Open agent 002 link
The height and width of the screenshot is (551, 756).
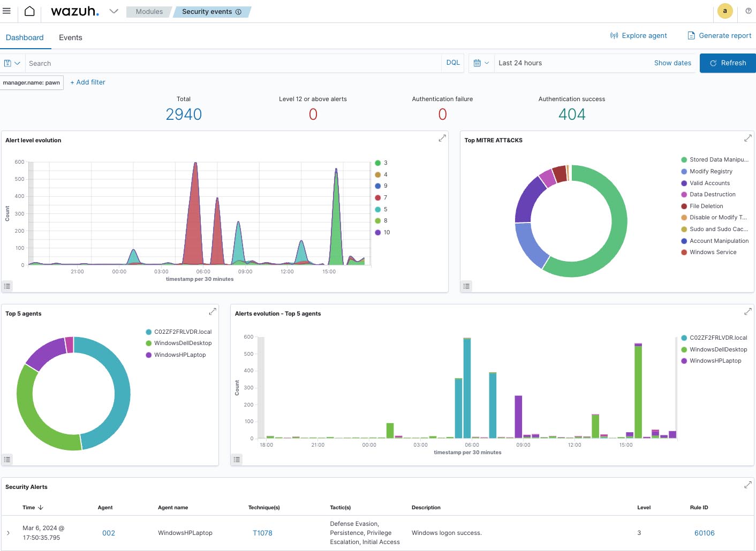[x=109, y=533]
